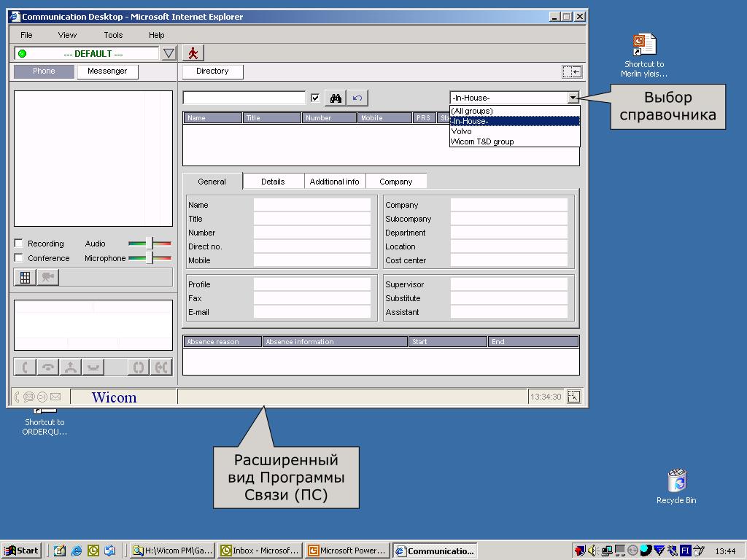Select the Directory tab
This screenshot has width=747, height=560.
(212, 71)
